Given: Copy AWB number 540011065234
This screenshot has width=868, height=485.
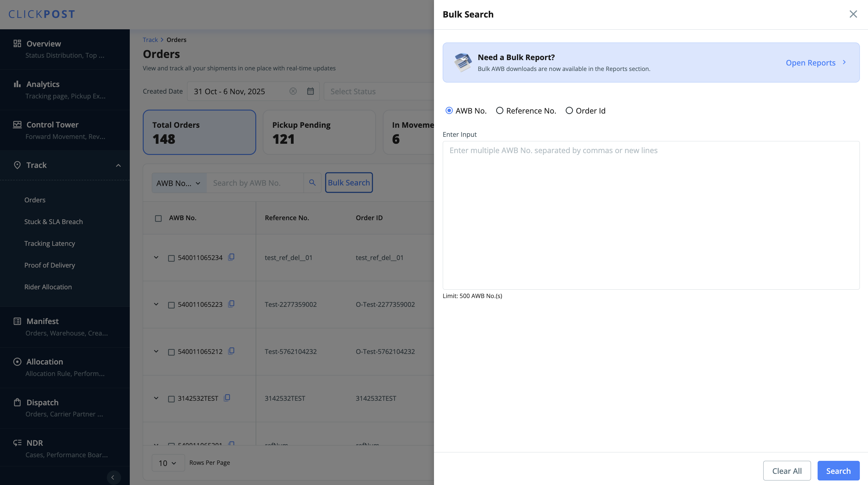Looking at the screenshot, I should (x=231, y=257).
